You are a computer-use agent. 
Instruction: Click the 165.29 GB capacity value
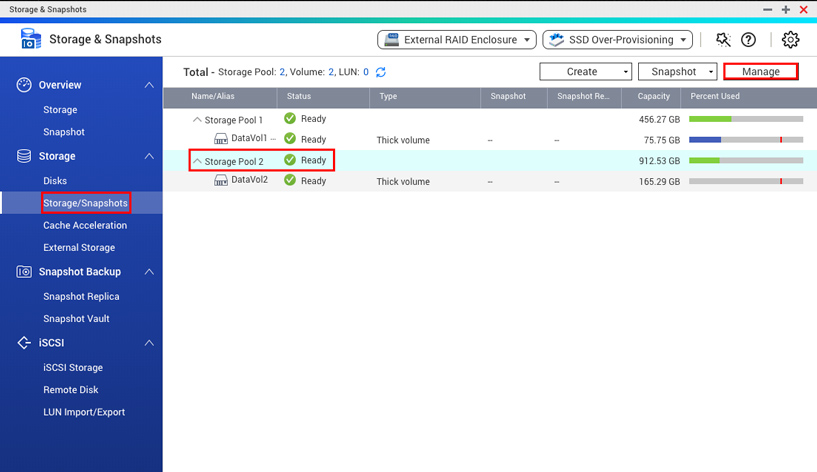pyautogui.click(x=659, y=182)
